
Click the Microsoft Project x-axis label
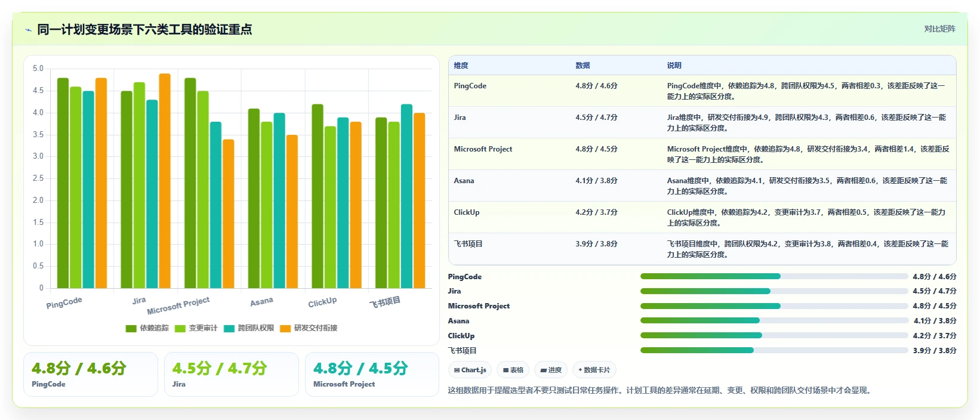178,306
